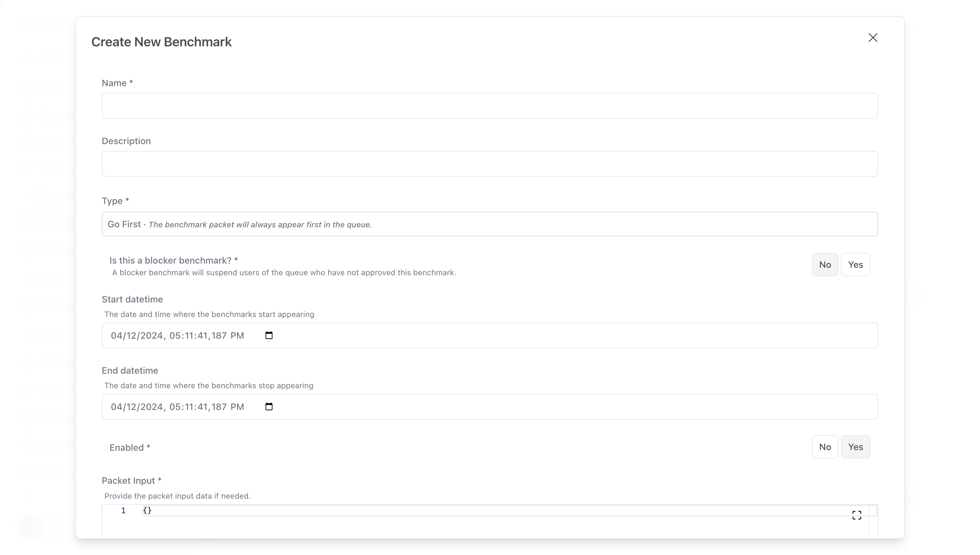Click into the Name input field
The image size is (980, 555).
(x=489, y=106)
